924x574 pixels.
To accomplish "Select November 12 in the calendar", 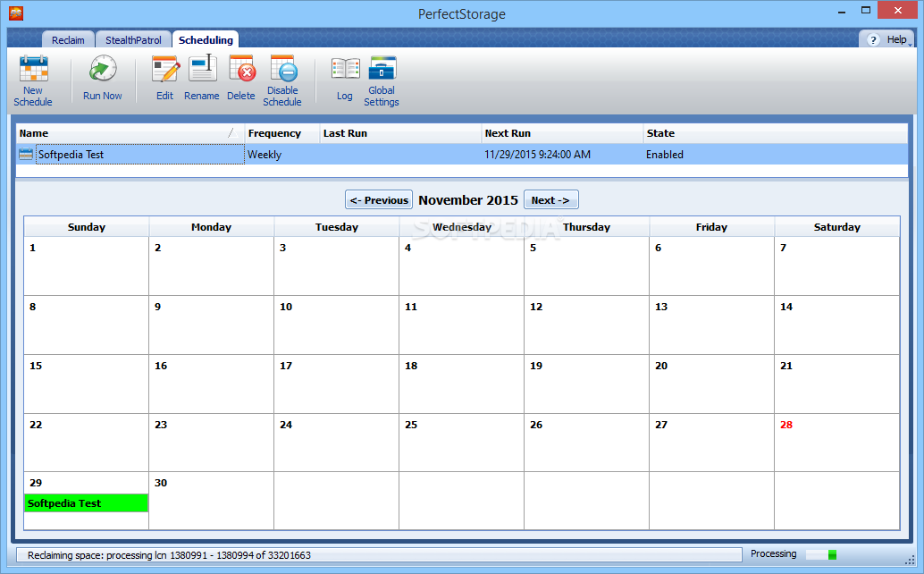I will (x=586, y=325).
